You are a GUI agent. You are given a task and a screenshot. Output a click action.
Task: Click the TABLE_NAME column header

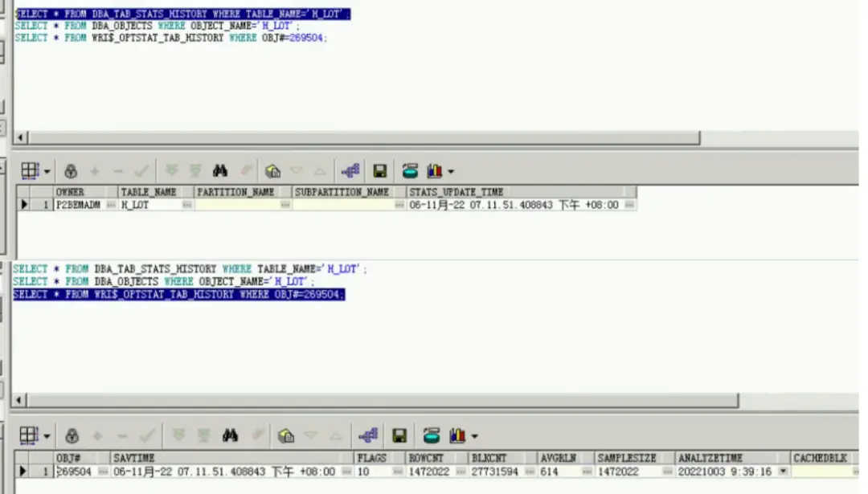click(x=156, y=192)
